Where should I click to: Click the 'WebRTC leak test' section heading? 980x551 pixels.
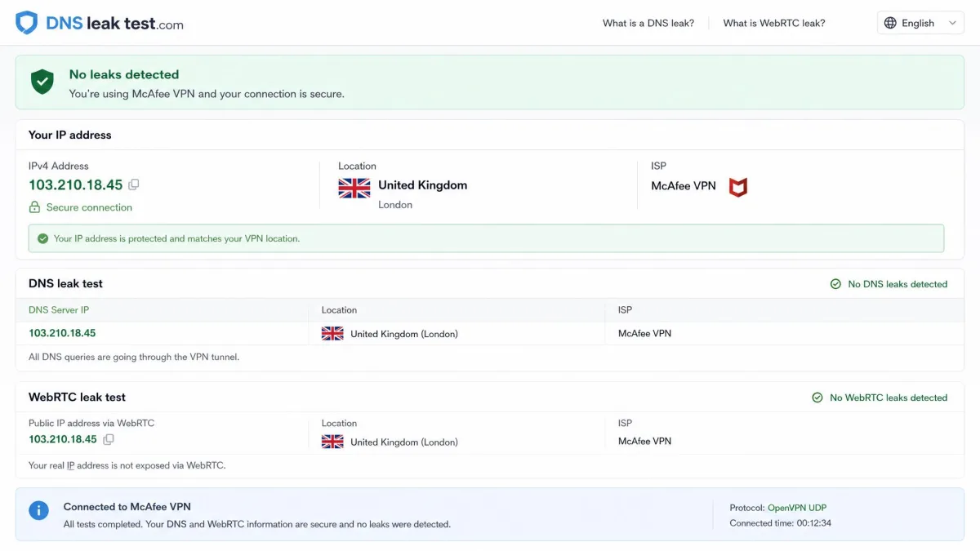[x=77, y=397]
